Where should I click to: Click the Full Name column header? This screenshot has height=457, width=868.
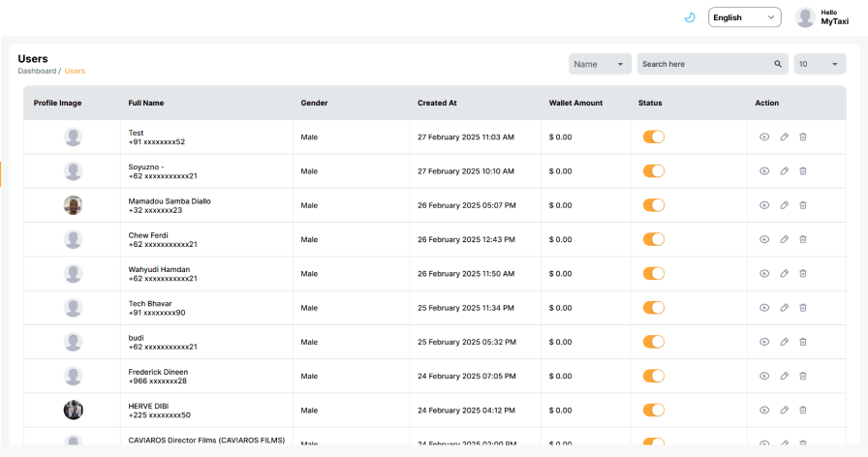pyautogui.click(x=146, y=103)
